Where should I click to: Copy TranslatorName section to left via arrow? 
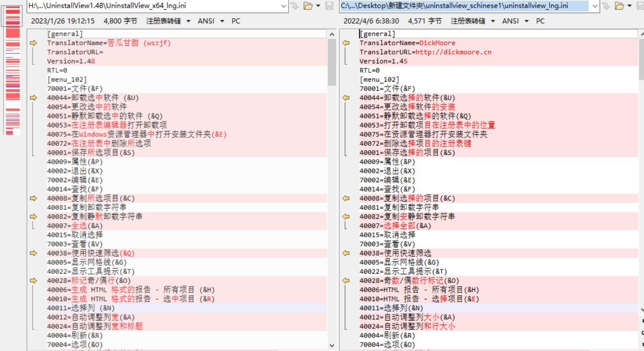click(346, 43)
